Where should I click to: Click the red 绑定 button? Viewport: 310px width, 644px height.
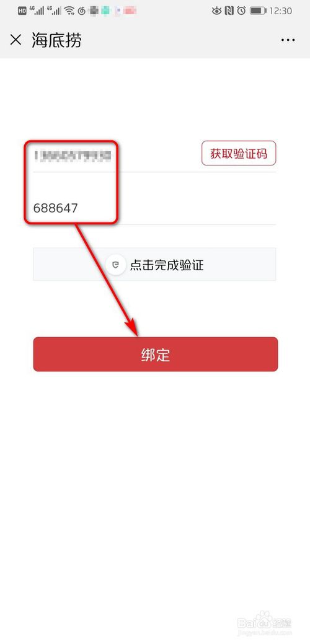(155, 354)
